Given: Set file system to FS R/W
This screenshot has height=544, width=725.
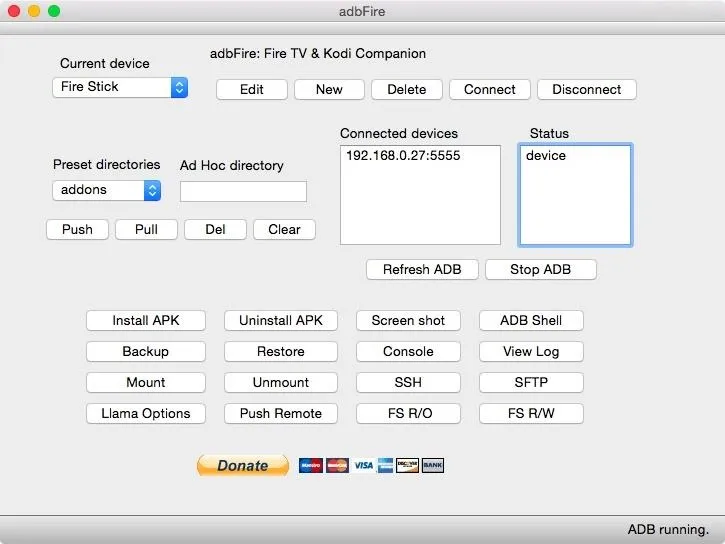Looking at the screenshot, I should [531, 413].
